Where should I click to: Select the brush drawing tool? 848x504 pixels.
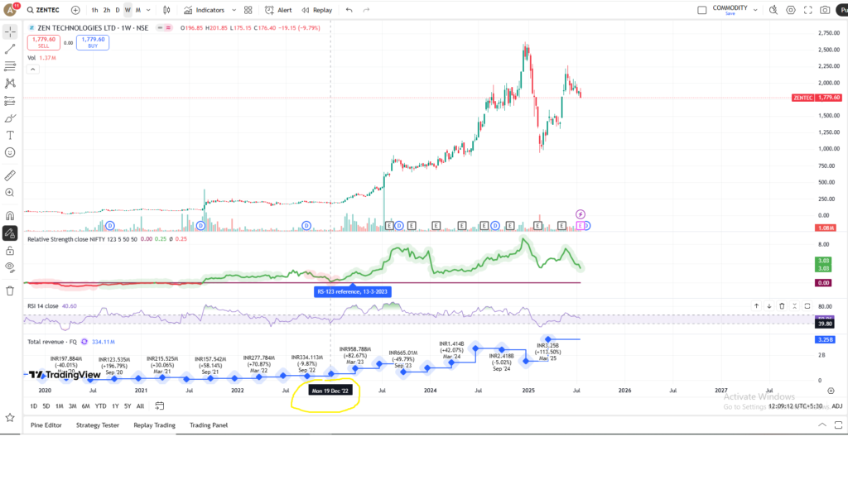click(x=10, y=118)
